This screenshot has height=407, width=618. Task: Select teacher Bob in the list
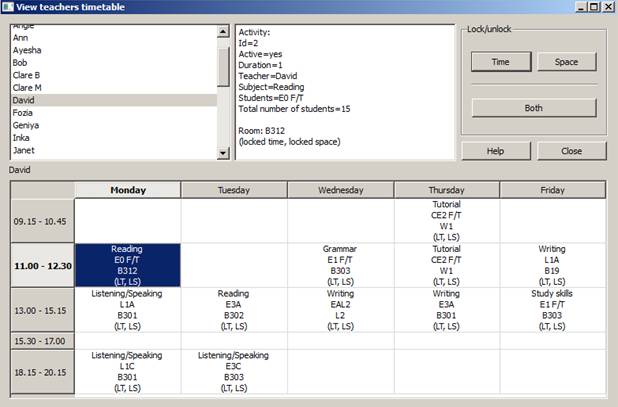click(19, 62)
